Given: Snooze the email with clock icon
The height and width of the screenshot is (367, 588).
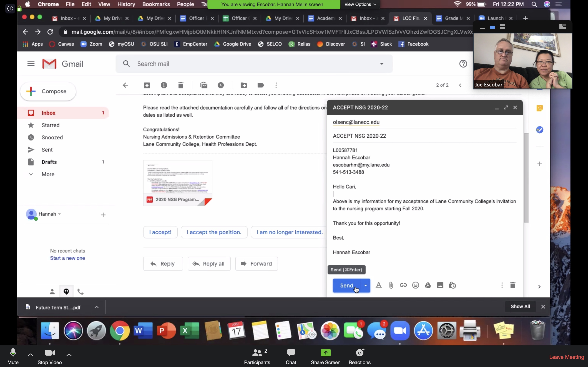Looking at the screenshot, I should [221, 85].
